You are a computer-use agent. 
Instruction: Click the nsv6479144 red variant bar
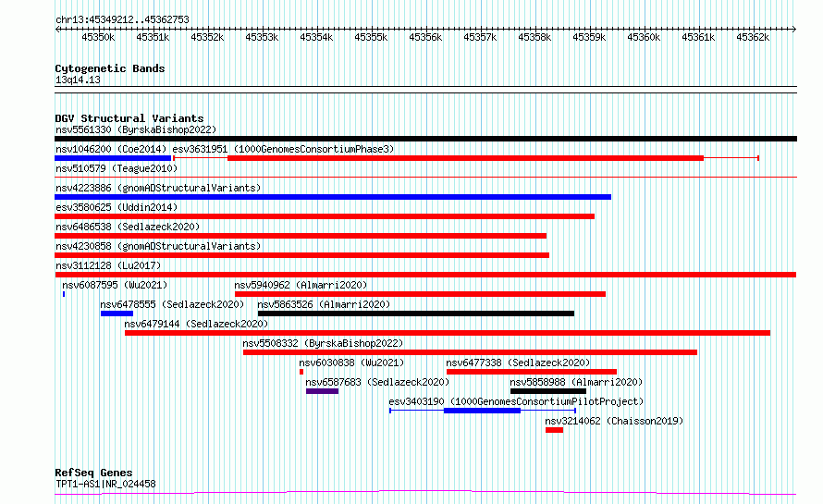448,333
